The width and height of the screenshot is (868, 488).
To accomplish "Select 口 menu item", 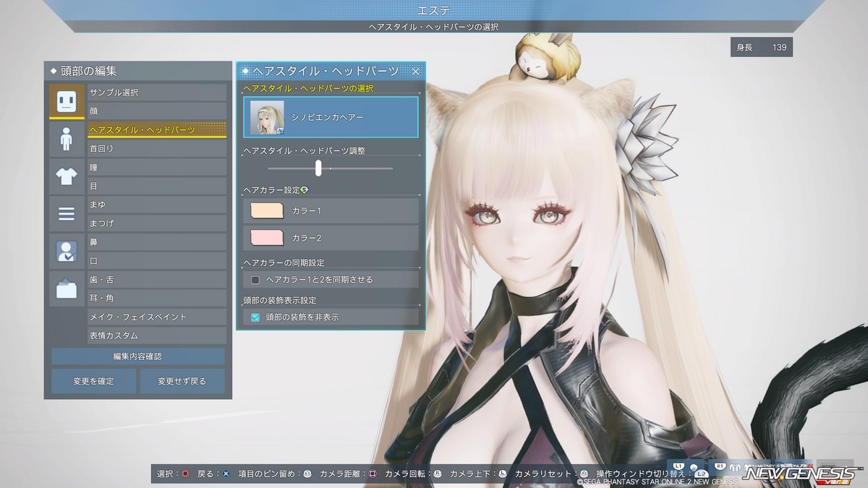I will pos(157,261).
